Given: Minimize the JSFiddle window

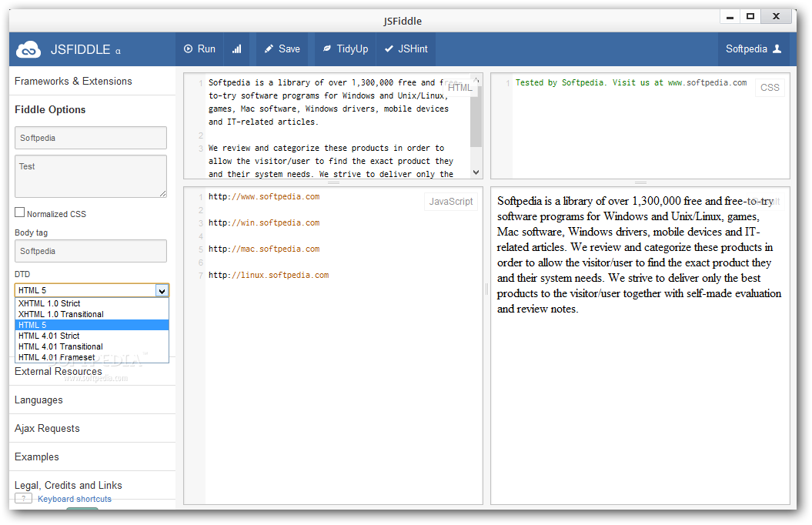Looking at the screenshot, I should pyautogui.click(x=730, y=17).
